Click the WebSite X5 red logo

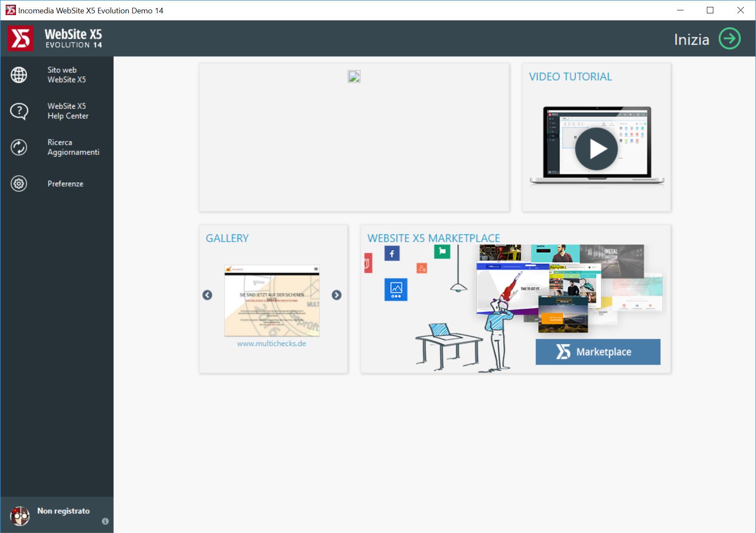pos(20,38)
